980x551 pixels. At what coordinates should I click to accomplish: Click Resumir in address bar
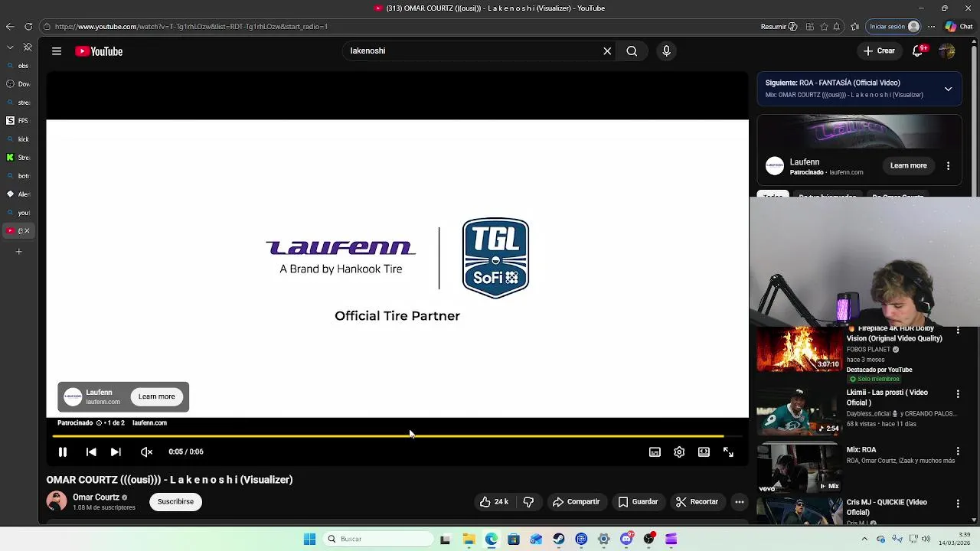779,27
